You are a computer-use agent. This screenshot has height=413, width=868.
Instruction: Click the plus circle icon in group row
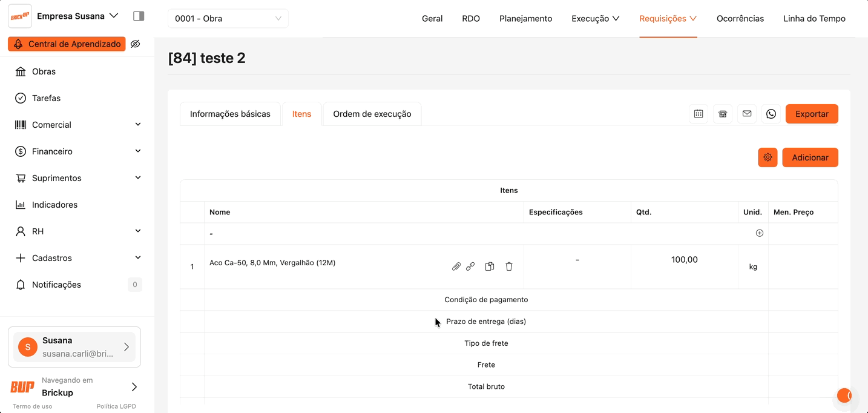click(x=760, y=233)
